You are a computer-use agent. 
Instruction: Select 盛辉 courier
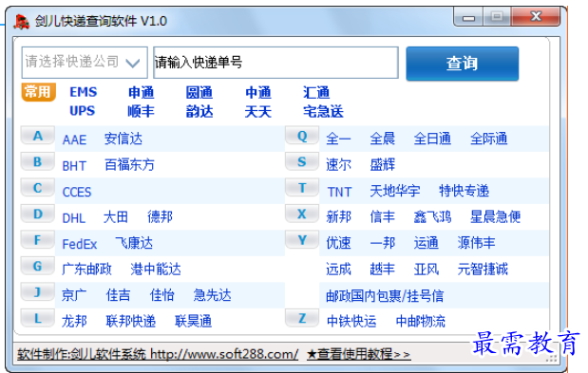click(x=382, y=165)
